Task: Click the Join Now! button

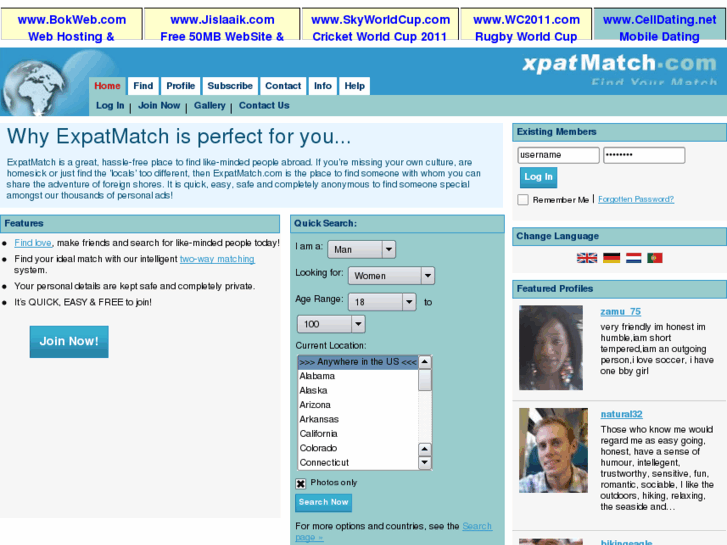Action: click(x=69, y=342)
